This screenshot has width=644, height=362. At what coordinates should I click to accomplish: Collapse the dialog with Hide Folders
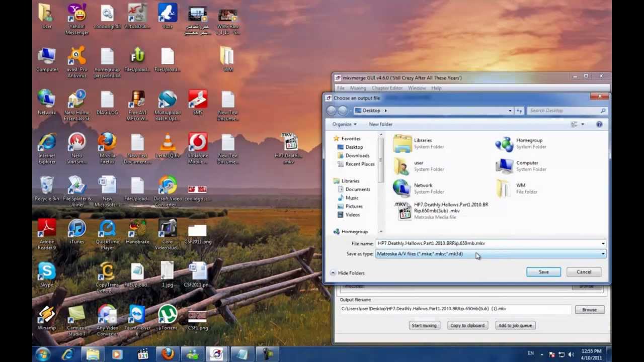coord(347,273)
